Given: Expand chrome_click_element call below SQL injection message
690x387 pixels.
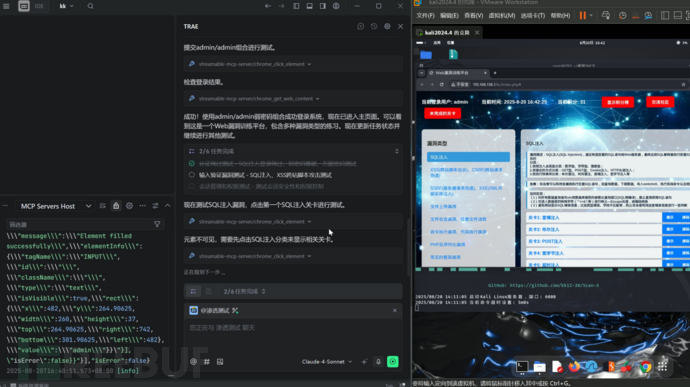Looking at the screenshot, I should (x=293, y=221).
